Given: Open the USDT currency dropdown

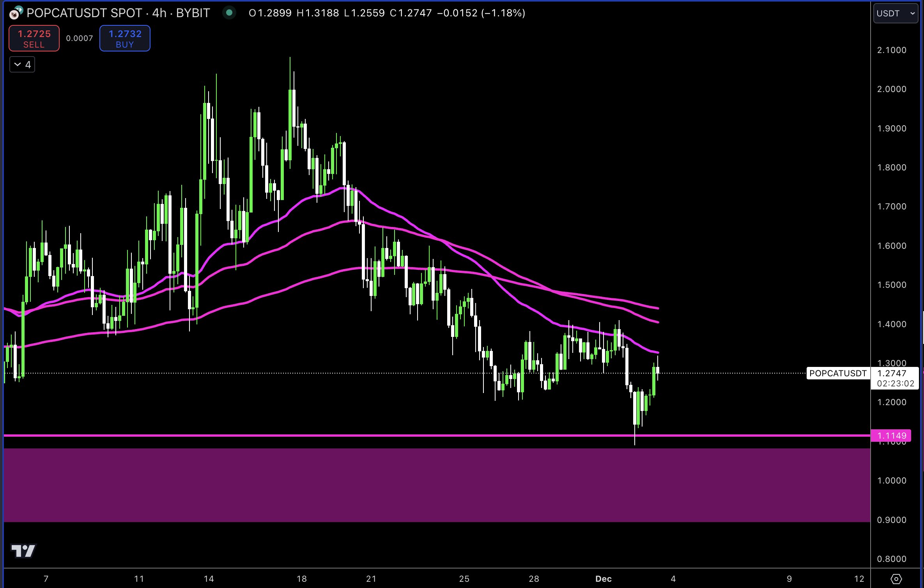Looking at the screenshot, I should click(896, 13).
